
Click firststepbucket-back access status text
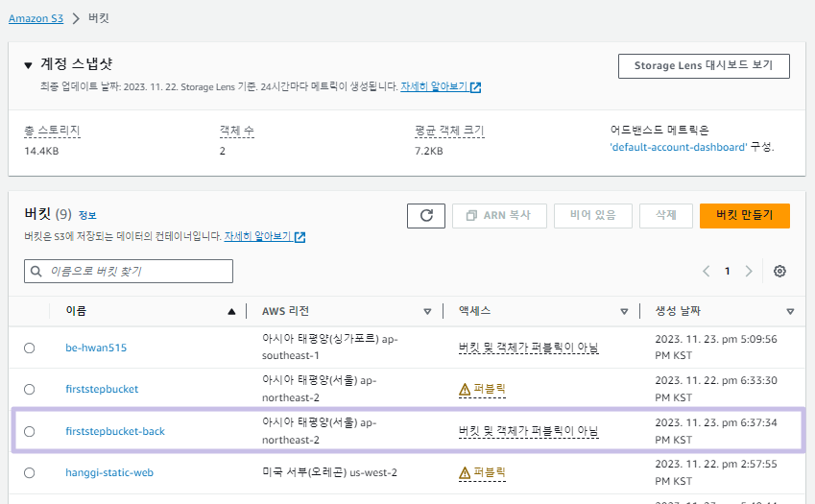tap(529, 431)
